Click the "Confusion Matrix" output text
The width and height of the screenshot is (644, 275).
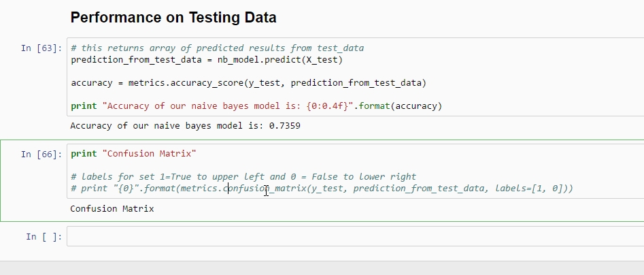[x=112, y=208]
